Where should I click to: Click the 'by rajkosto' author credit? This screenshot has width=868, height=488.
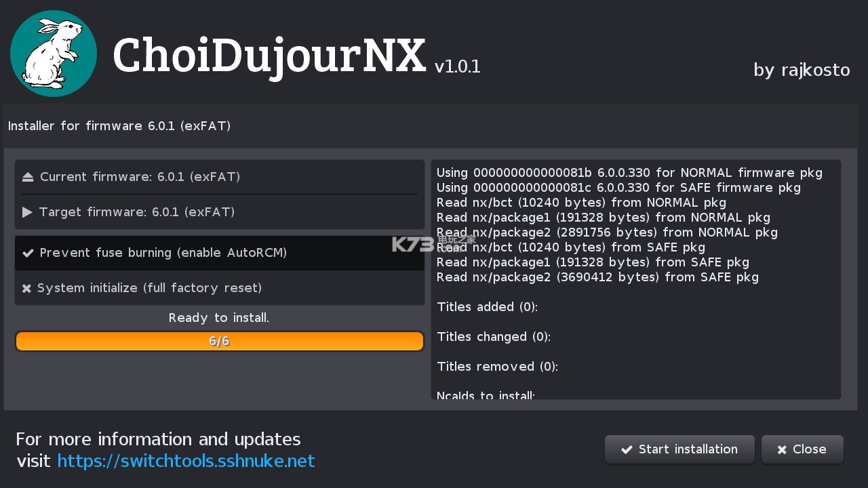802,70
